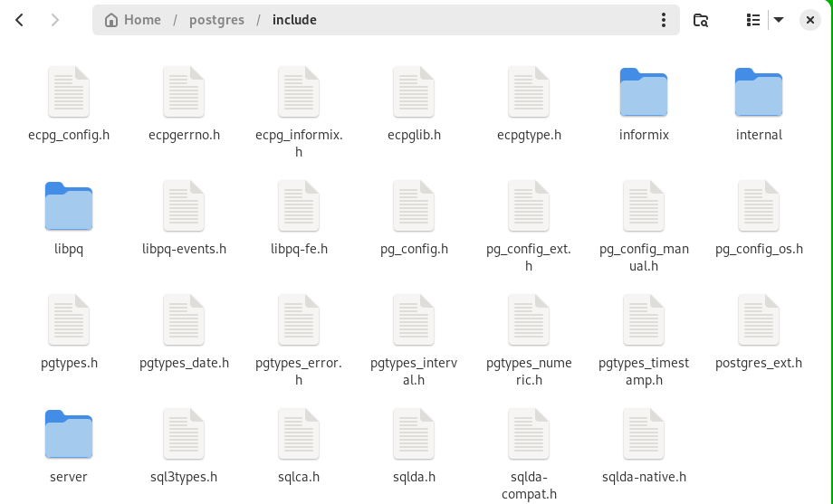Screen dimensions: 833x504
Task: Select the libpq-fe.h file icon
Action: [x=299, y=206]
